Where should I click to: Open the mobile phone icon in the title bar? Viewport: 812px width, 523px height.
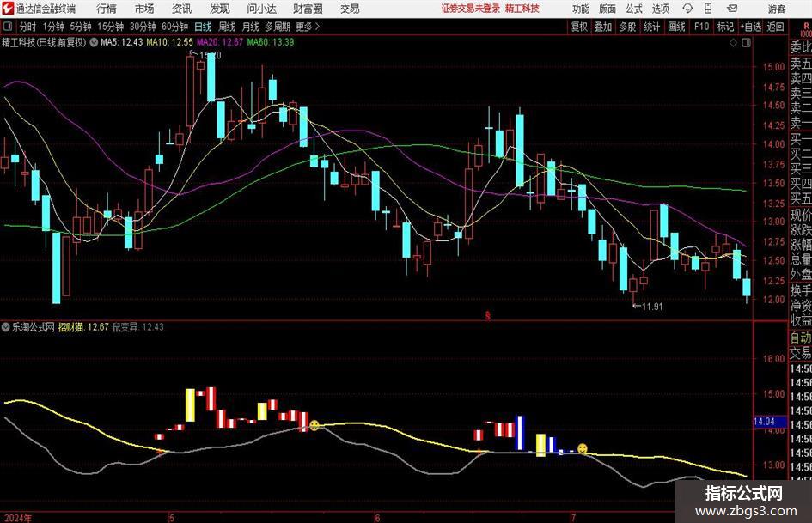click(x=708, y=9)
